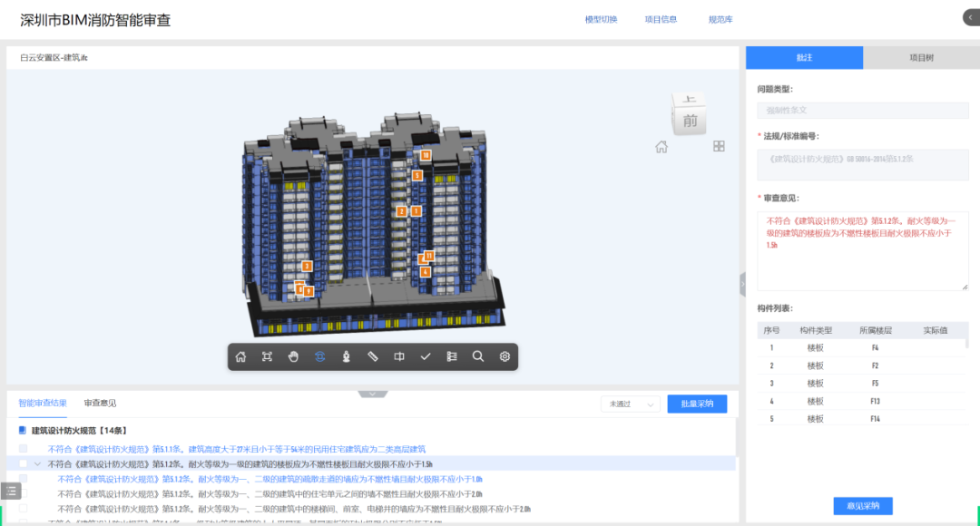Image resolution: width=980 pixels, height=526 pixels.
Task: Activate the orbit rotate tool
Action: tap(319, 356)
